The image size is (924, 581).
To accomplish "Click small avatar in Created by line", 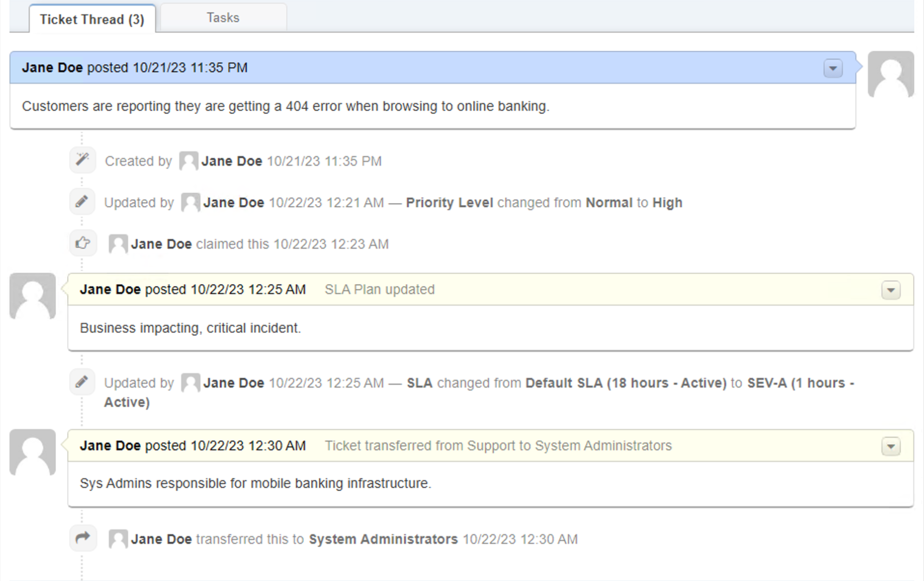I will pyautogui.click(x=188, y=161).
